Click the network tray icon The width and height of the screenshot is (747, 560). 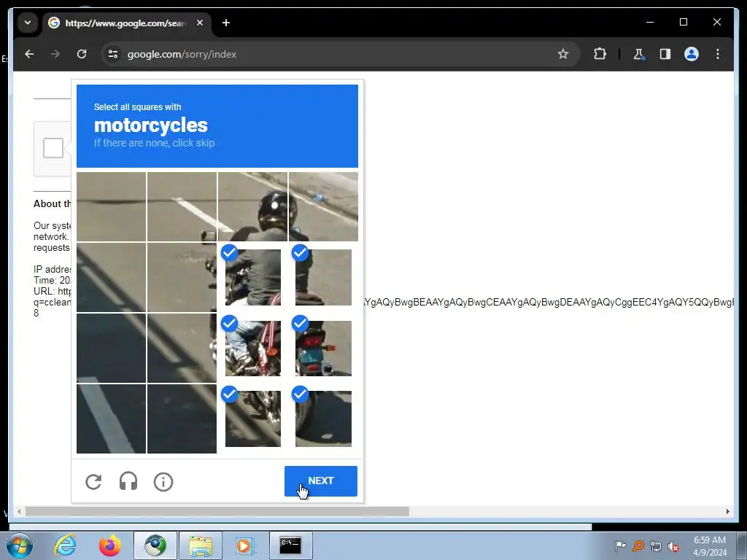(656, 546)
